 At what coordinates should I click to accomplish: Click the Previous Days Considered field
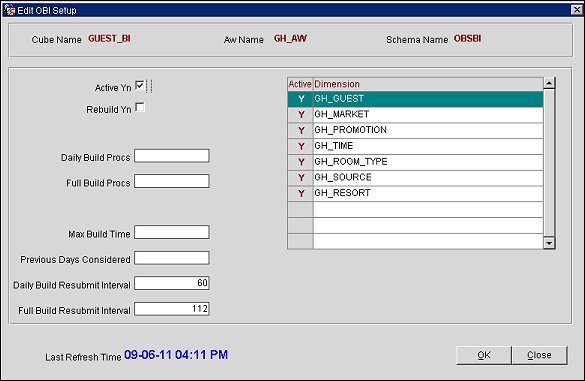[x=172, y=258]
